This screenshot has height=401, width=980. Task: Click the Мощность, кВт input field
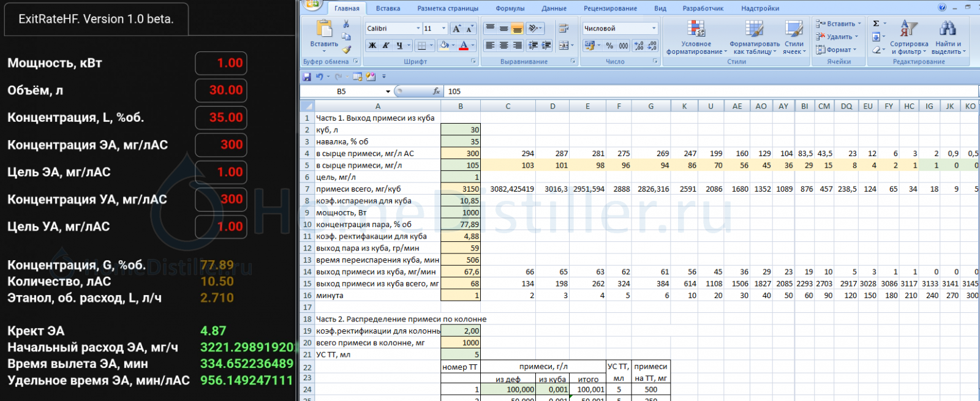point(221,63)
